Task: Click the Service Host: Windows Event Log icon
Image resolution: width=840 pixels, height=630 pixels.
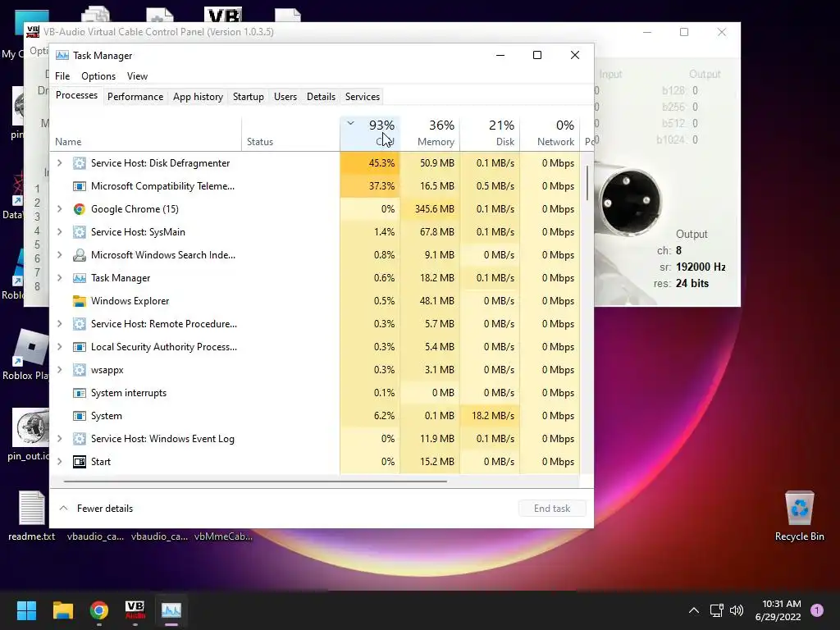Action: coord(80,440)
